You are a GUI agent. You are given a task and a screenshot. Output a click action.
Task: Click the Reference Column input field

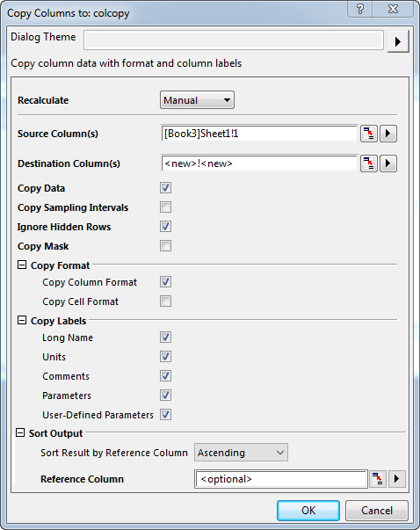[281, 479]
